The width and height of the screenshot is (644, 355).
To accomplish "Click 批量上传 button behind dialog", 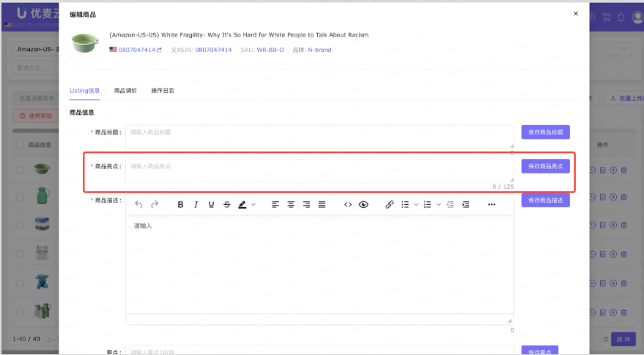I will (623, 99).
